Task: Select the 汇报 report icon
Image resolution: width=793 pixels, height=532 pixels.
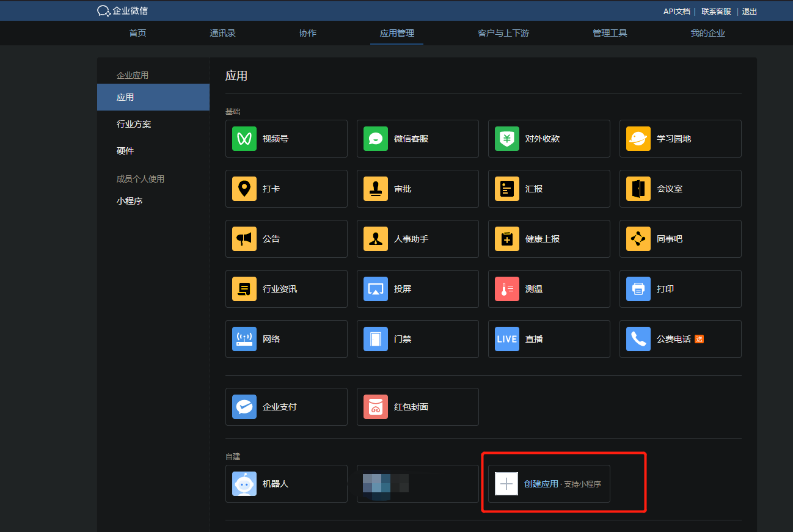Action: (x=507, y=189)
